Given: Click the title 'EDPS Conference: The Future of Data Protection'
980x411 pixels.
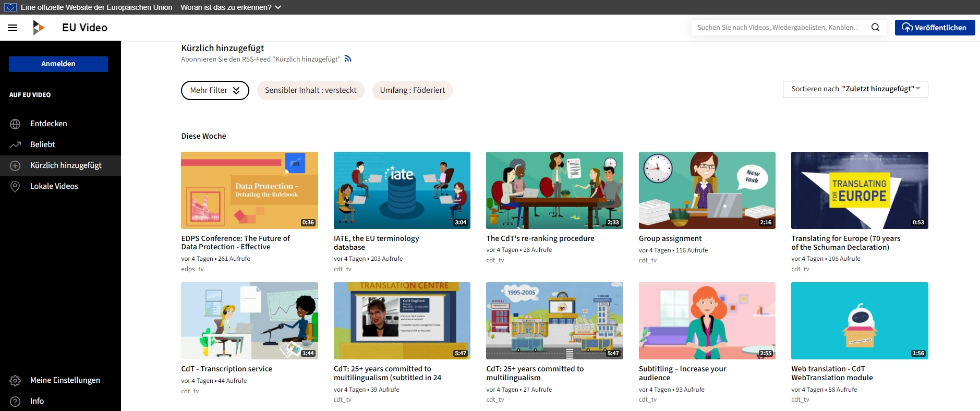Looking at the screenshot, I should (x=236, y=243).
